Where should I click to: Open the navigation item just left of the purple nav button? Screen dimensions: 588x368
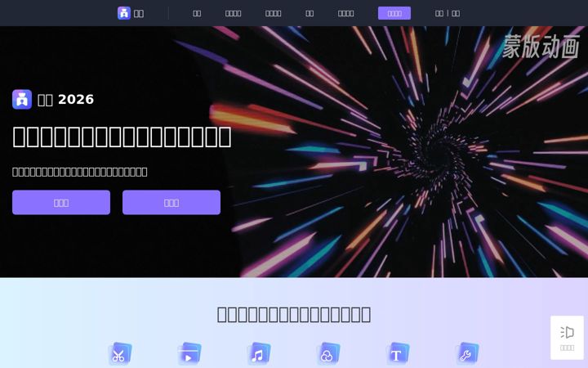coord(345,14)
